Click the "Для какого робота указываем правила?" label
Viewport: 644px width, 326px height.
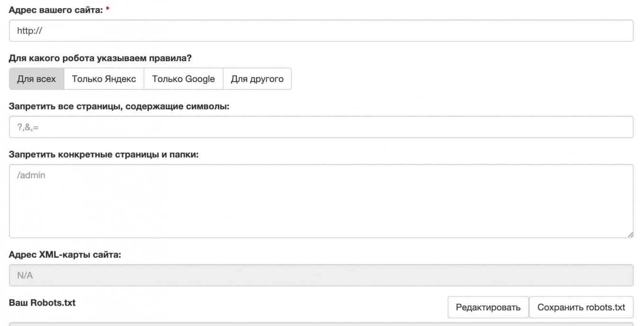coord(100,58)
